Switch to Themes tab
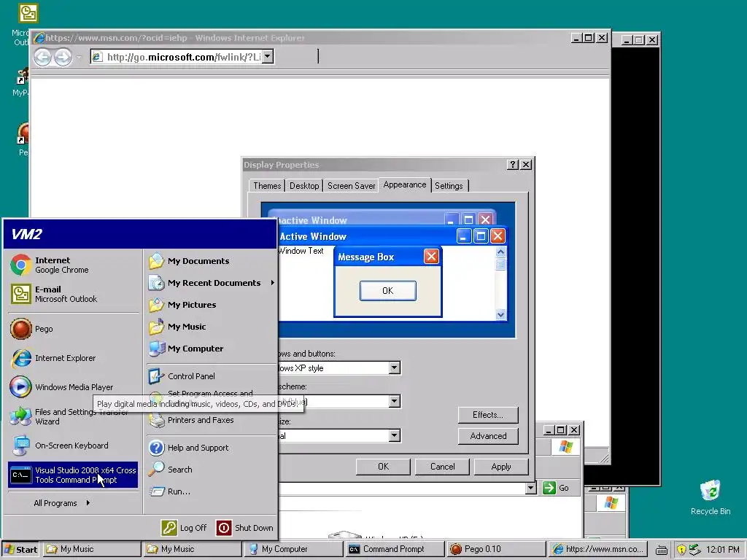Screen dimensions: 747x560 coord(267,186)
